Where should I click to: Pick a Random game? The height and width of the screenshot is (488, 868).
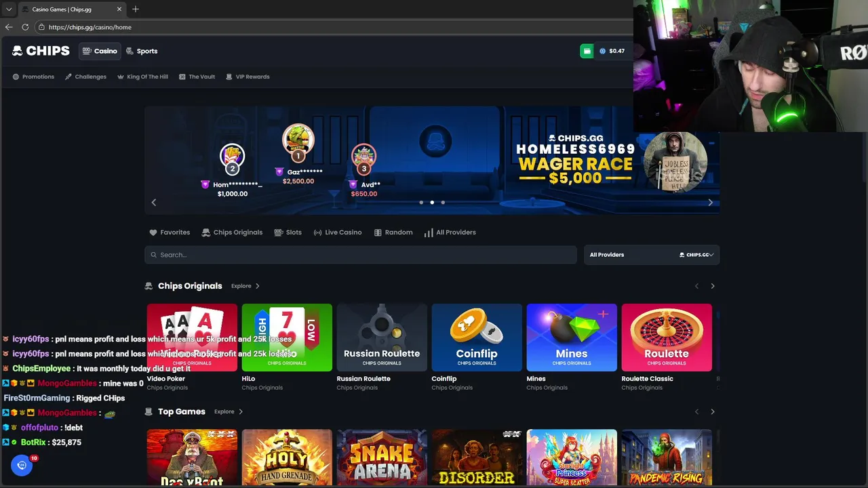coord(393,232)
